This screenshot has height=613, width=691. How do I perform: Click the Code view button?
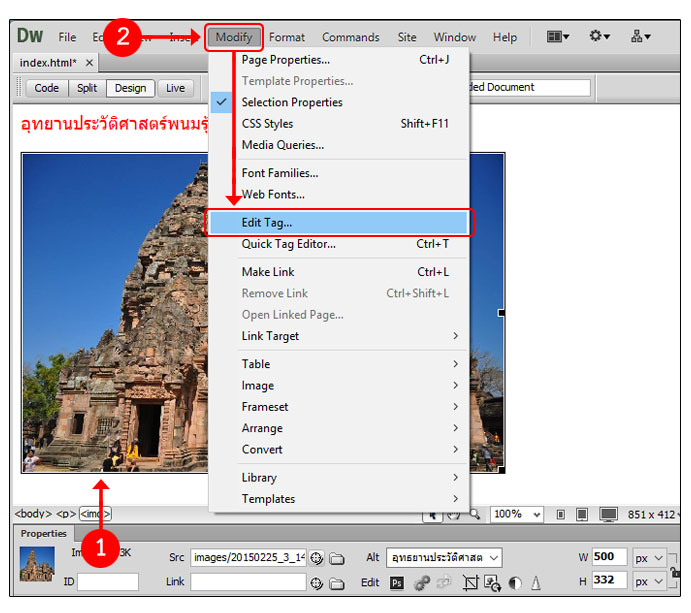point(47,88)
